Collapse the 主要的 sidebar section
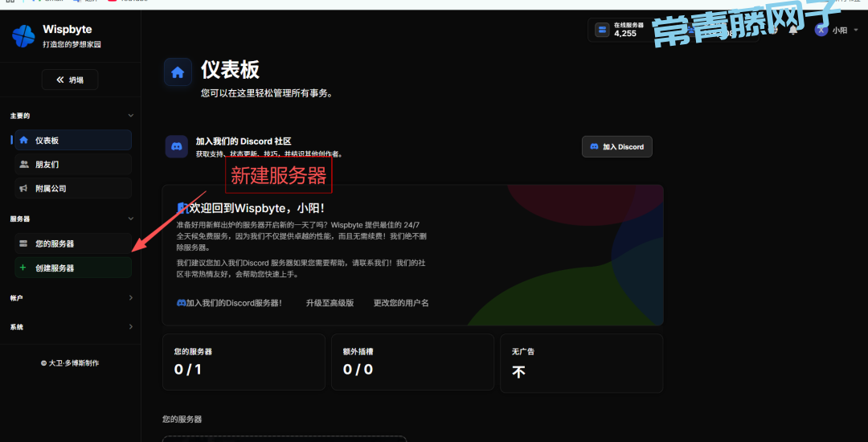Screen dimensions: 868x442 pyautogui.click(x=131, y=116)
